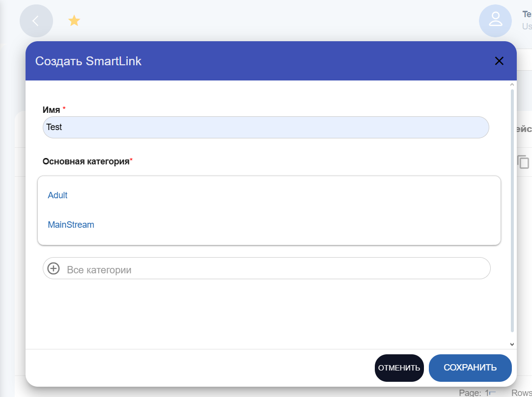Image resolution: width=532 pixels, height=397 pixels.
Task: Click the scrollbar up arrow
Action: click(x=512, y=85)
